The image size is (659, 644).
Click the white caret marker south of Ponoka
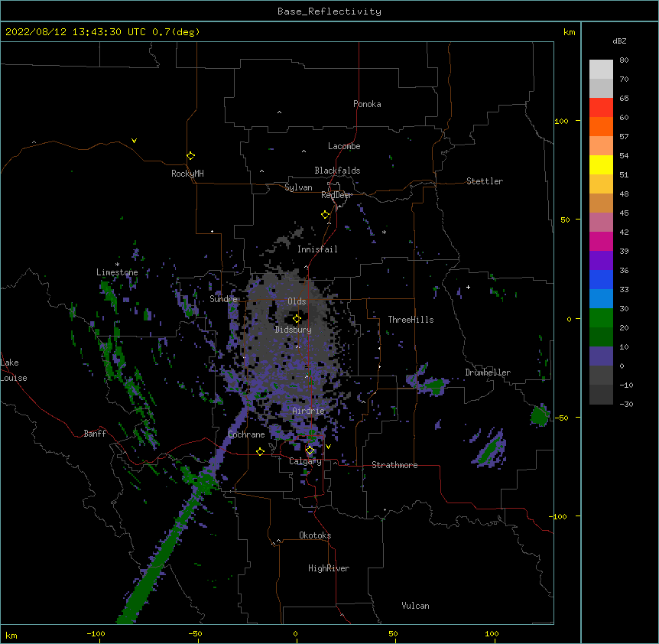[279, 112]
